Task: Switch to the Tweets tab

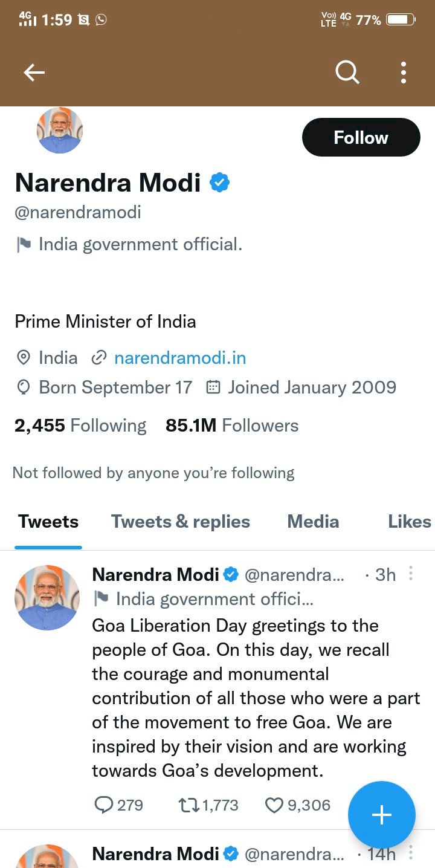Action: tap(48, 522)
